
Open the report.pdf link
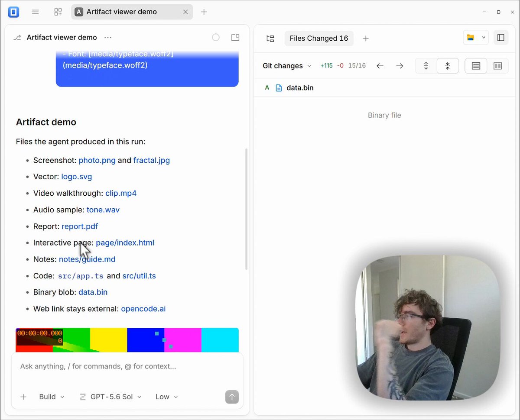80,226
